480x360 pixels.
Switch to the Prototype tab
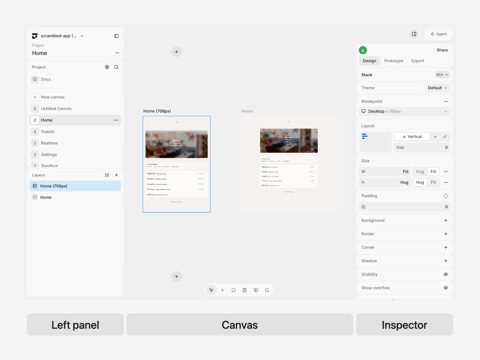tap(394, 61)
